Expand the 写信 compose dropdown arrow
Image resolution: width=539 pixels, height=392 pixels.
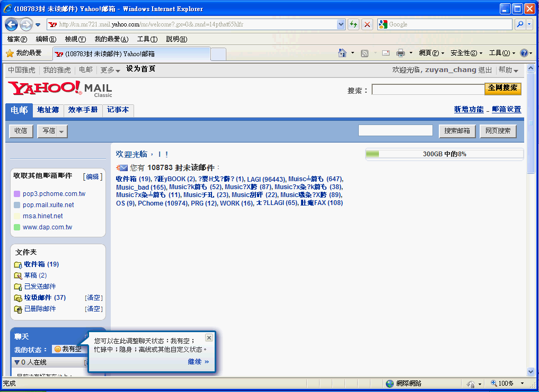62,131
